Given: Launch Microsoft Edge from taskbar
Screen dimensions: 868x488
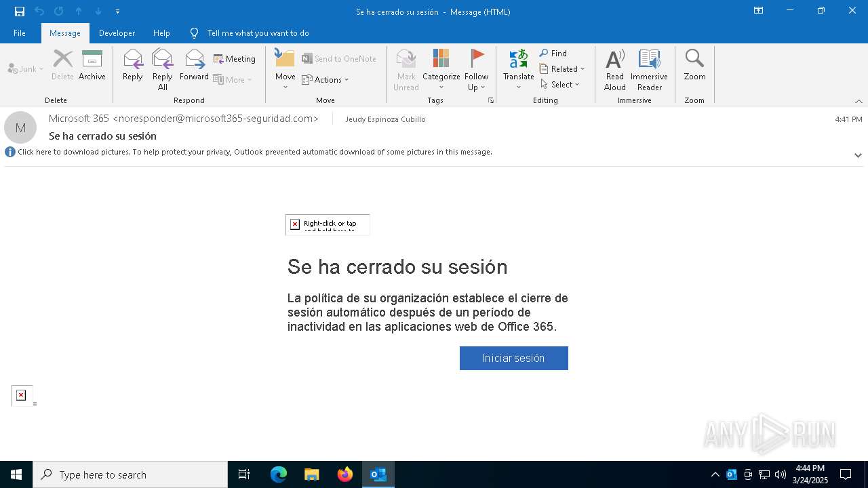Looking at the screenshot, I should click(x=279, y=474).
